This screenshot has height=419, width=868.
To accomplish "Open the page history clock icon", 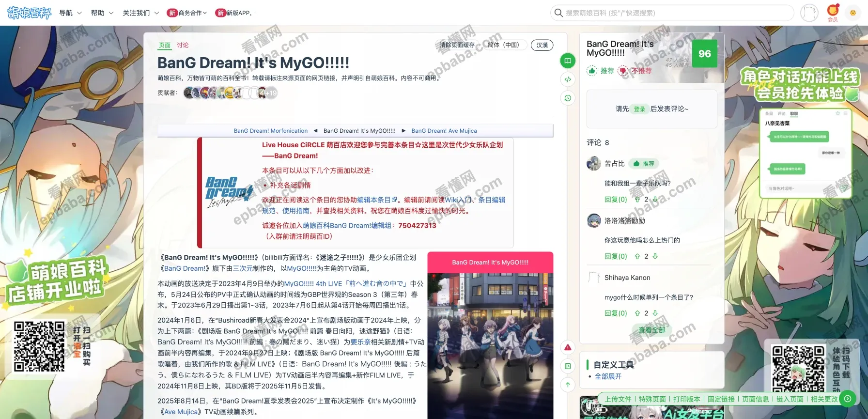I will [x=568, y=98].
